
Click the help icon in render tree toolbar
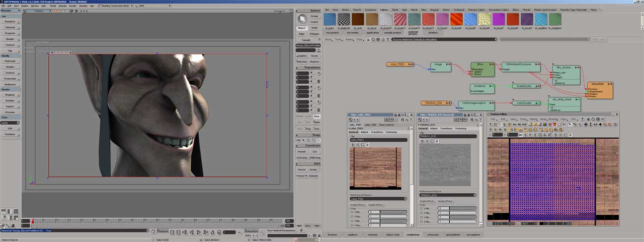pos(387,39)
